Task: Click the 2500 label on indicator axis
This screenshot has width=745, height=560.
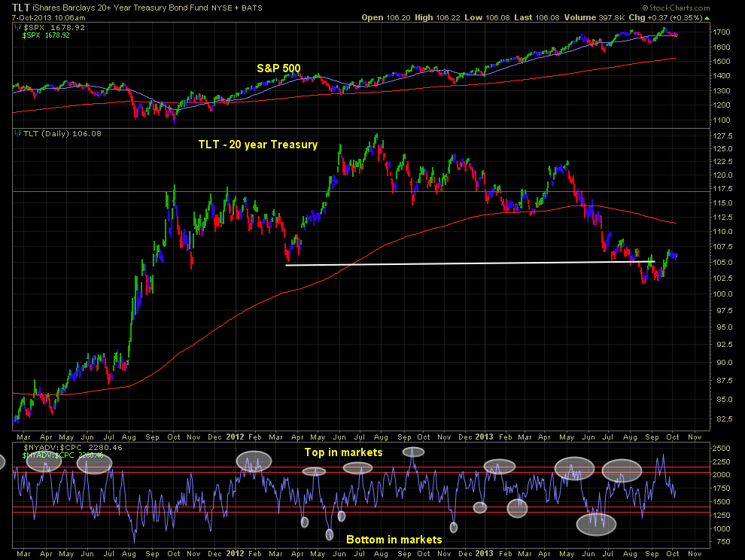Action: pos(721,449)
